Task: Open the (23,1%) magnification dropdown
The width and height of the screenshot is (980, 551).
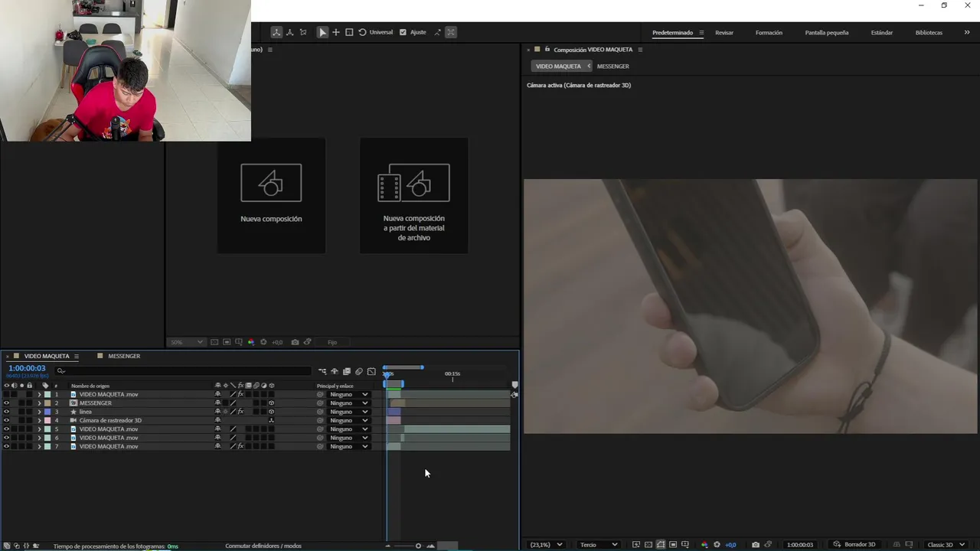Action: 547,545
